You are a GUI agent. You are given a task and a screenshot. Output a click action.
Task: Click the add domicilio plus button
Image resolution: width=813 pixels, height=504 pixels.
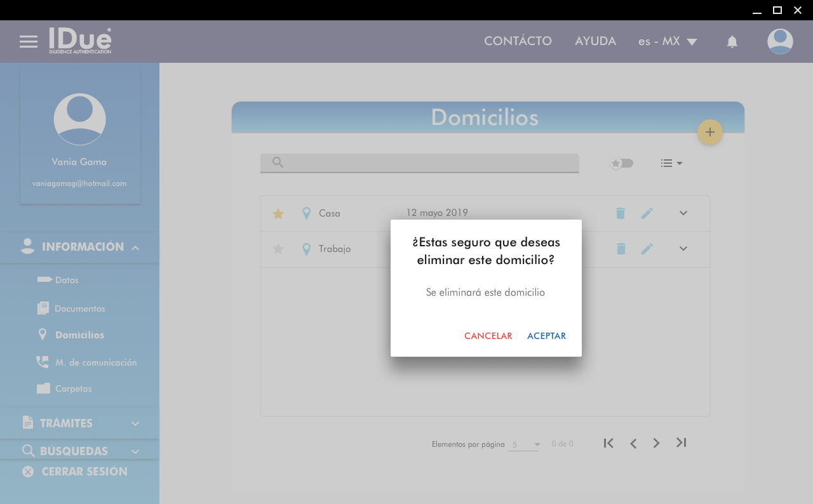click(709, 132)
